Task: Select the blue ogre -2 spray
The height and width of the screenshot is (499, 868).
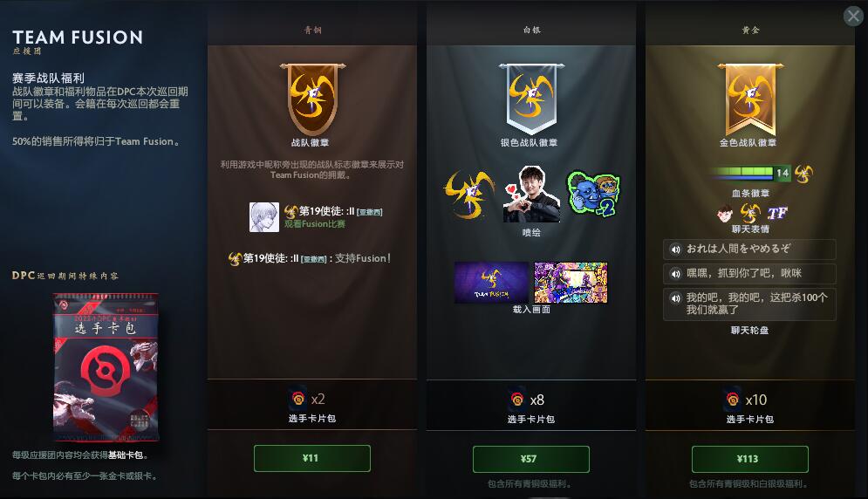Action: pyautogui.click(x=593, y=194)
